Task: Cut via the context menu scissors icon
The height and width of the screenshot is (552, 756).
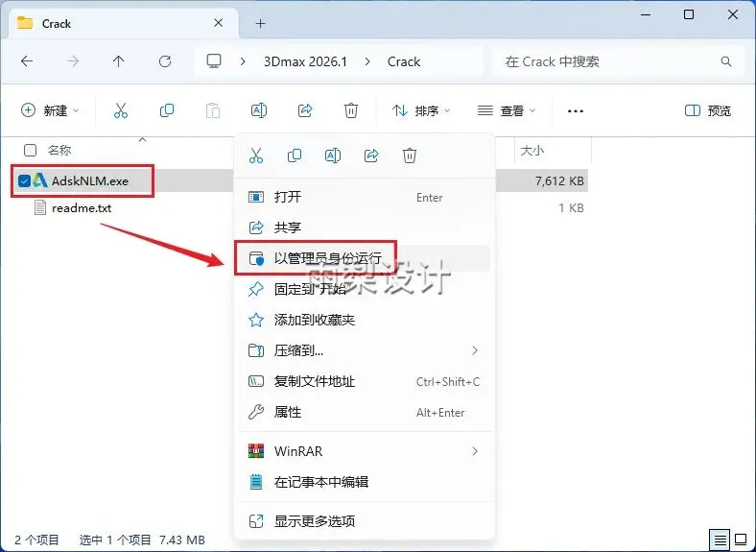Action: (x=256, y=156)
